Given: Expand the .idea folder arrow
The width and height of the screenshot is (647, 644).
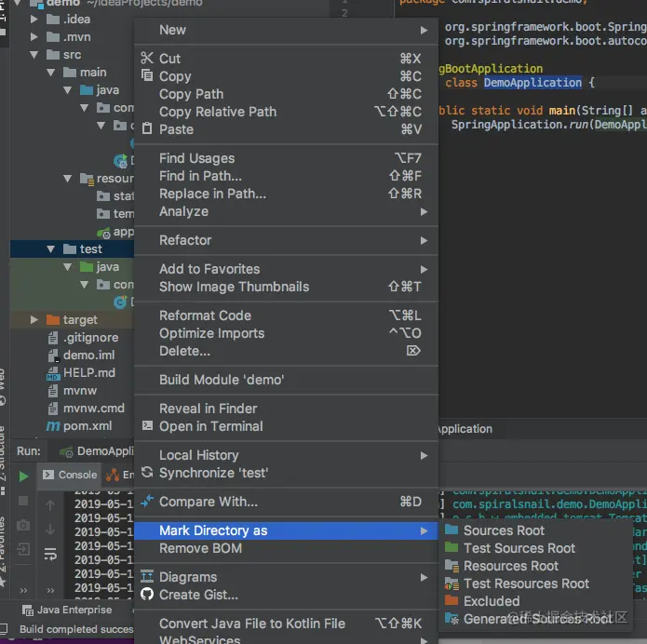Looking at the screenshot, I should click(x=34, y=19).
